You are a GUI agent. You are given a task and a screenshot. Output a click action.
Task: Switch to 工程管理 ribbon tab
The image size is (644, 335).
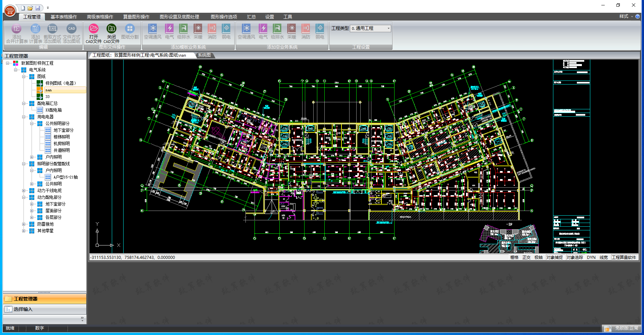click(32, 17)
